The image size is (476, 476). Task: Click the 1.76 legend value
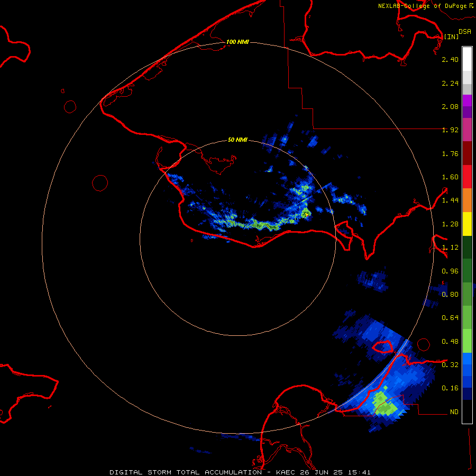[450, 153]
